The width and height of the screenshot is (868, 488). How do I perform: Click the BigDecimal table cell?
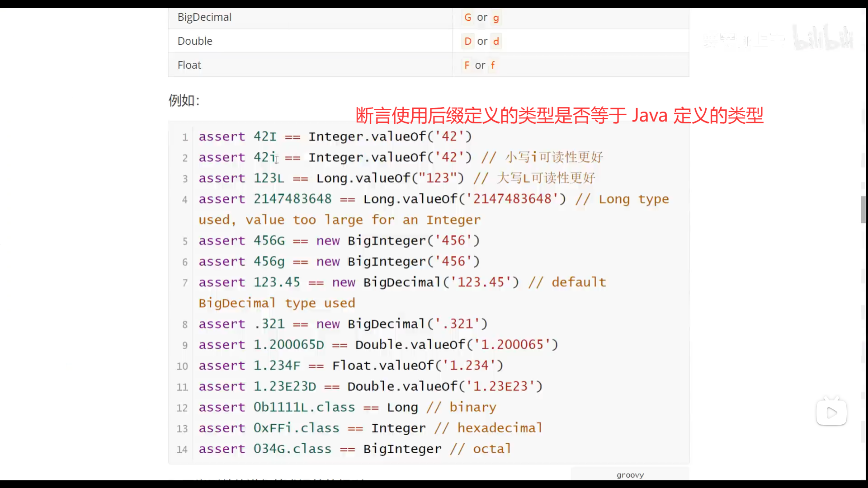click(x=204, y=17)
